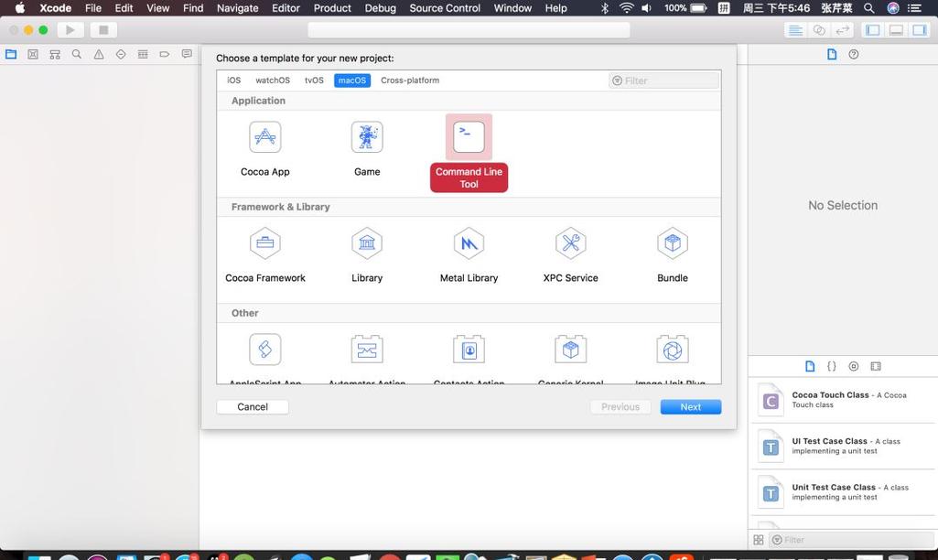Click the library Filter field
The height and width of the screenshot is (560, 938).
coord(853,540)
